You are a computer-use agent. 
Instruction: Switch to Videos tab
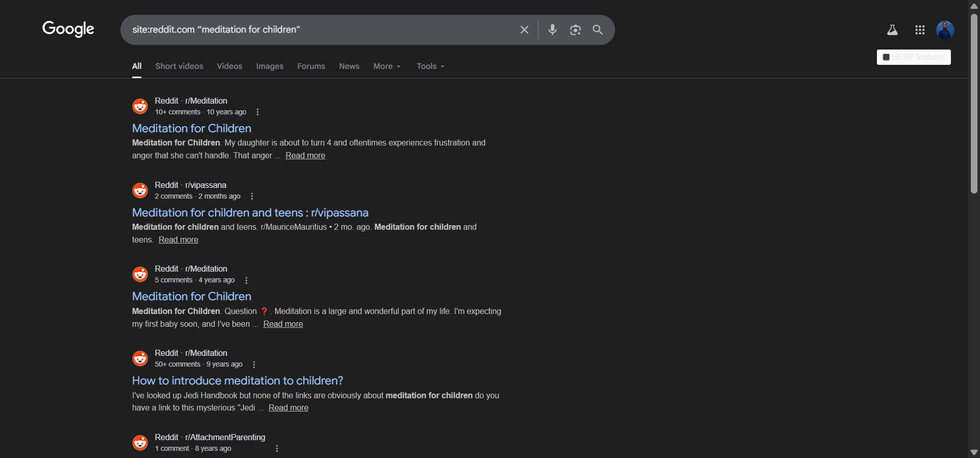pos(230,66)
